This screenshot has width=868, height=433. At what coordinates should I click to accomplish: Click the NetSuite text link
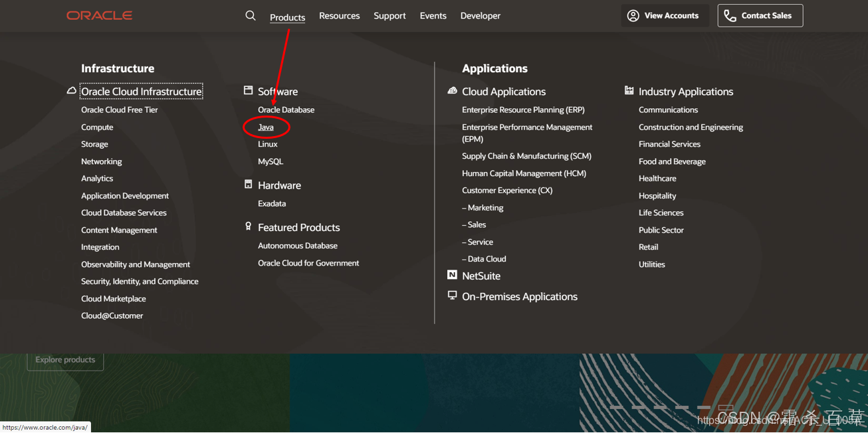(481, 276)
